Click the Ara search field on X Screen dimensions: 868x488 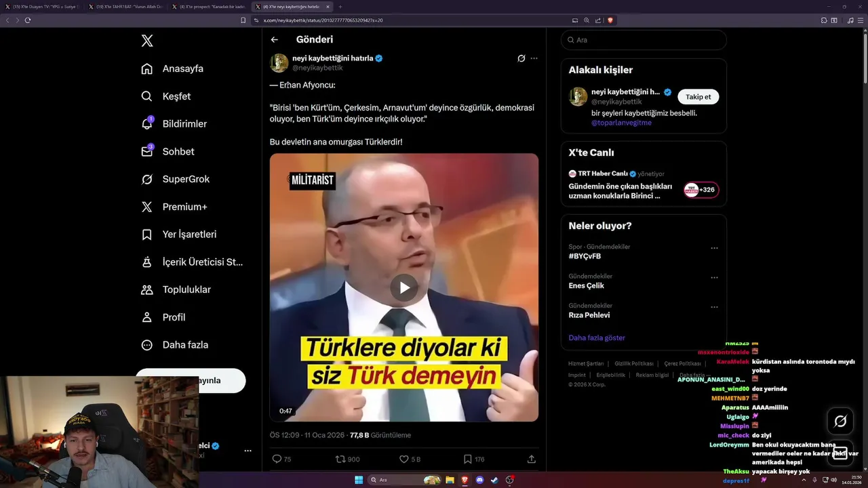[x=644, y=40]
